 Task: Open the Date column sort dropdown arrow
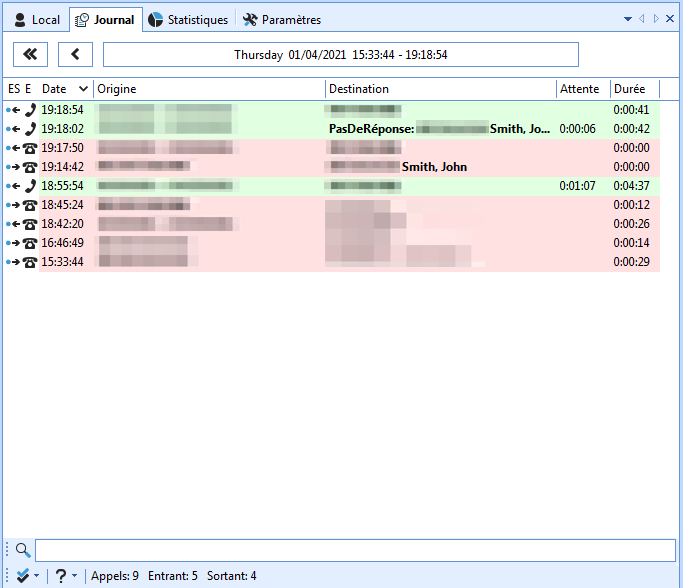83,89
